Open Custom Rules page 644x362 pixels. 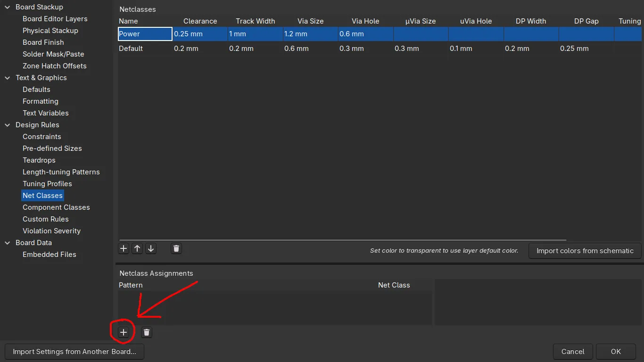pyautogui.click(x=46, y=219)
